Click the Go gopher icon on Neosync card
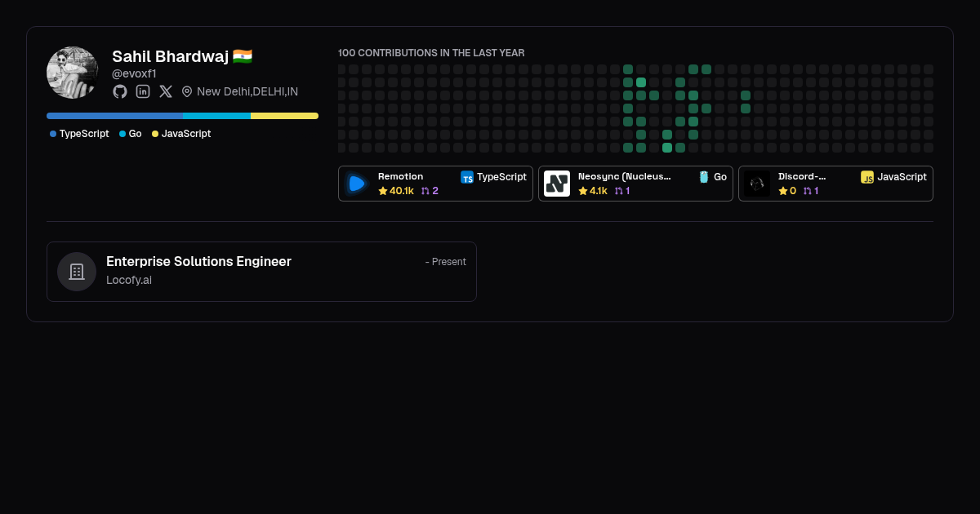 (704, 177)
